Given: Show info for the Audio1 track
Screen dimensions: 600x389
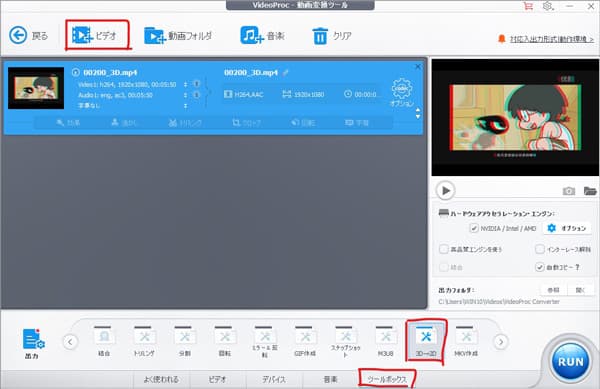Looking at the screenshot, I should [x=196, y=94].
